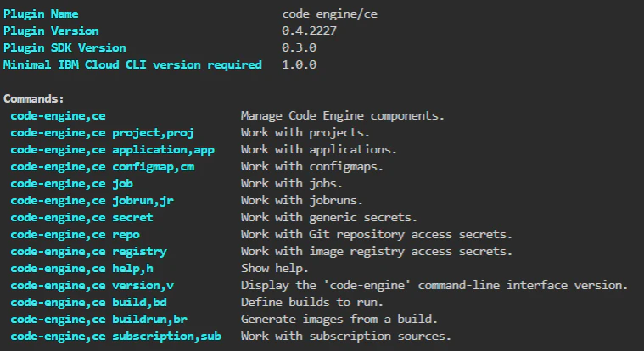Click the 'code-engine,ce jobrun,jr' command

click(92, 200)
